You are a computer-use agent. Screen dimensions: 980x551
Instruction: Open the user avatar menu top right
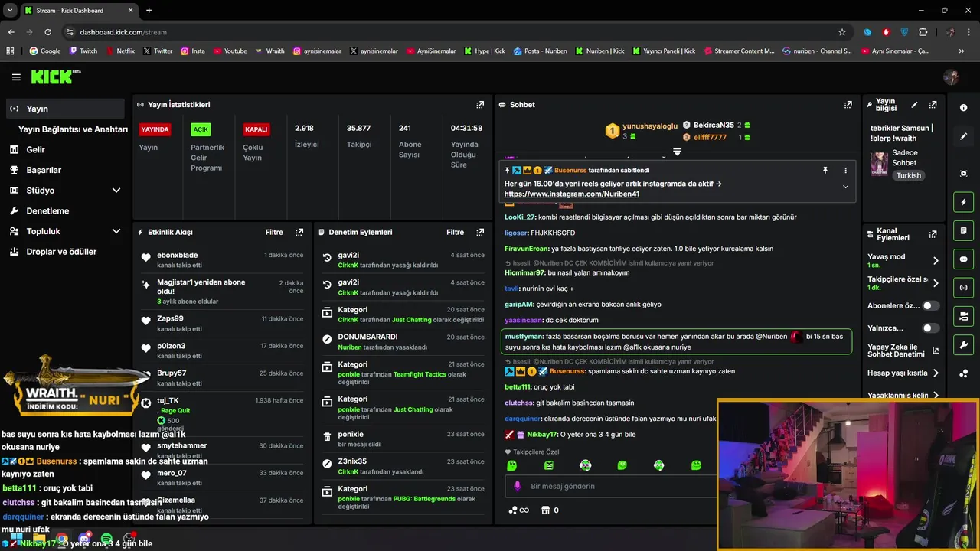pos(951,77)
